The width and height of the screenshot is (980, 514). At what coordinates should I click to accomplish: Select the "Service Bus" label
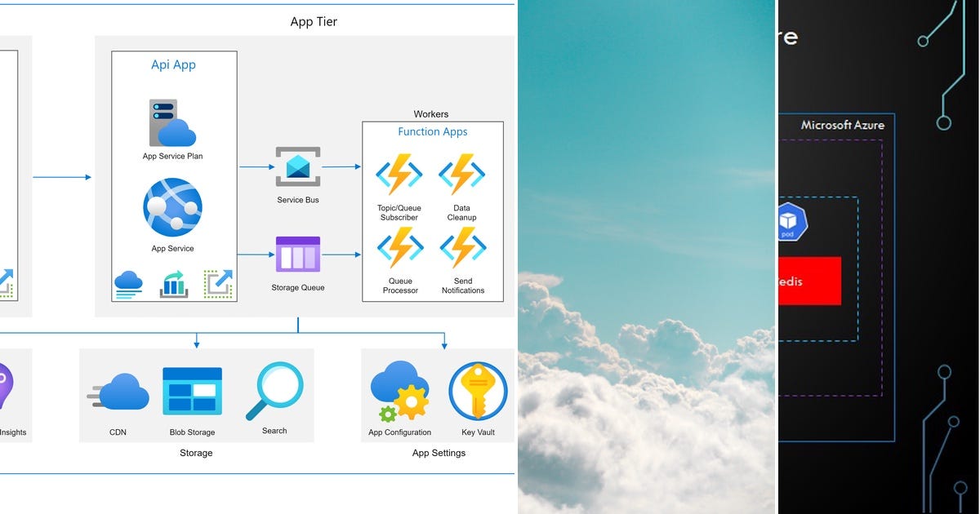[298, 200]
